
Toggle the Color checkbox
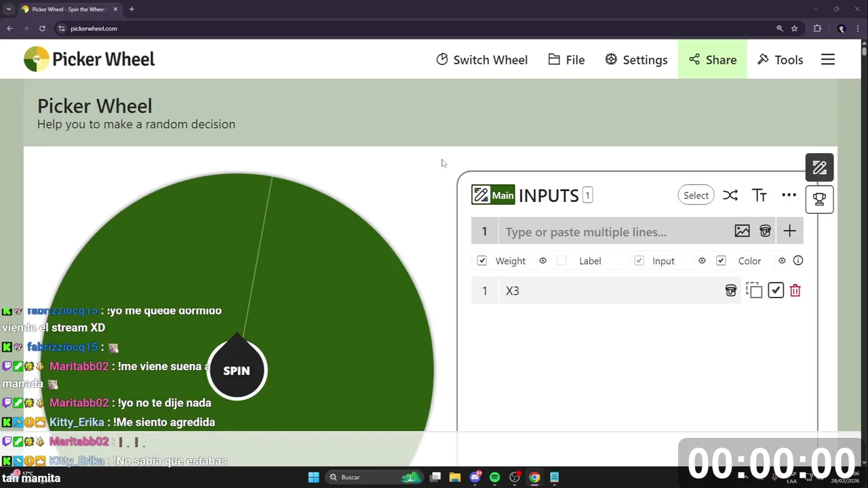(x=721, y=260)
